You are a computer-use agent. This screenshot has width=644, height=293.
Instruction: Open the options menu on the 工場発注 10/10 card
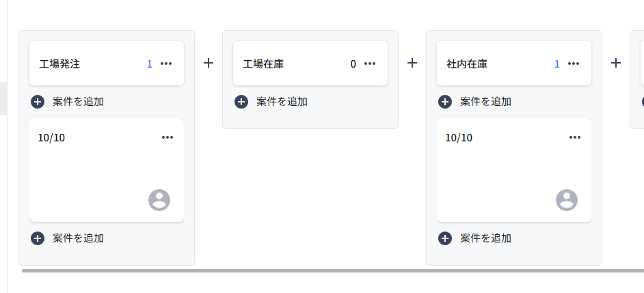point(167,137)
